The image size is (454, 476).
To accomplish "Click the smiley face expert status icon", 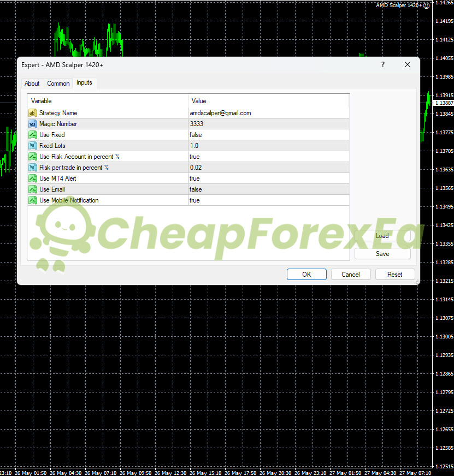I will point(427,5).
